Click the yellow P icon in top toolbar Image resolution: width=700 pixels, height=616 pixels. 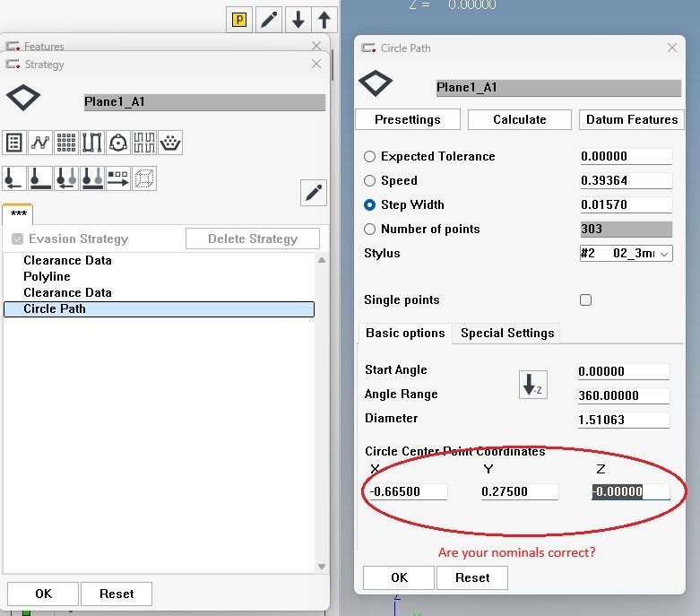click(x=239, y=20)
